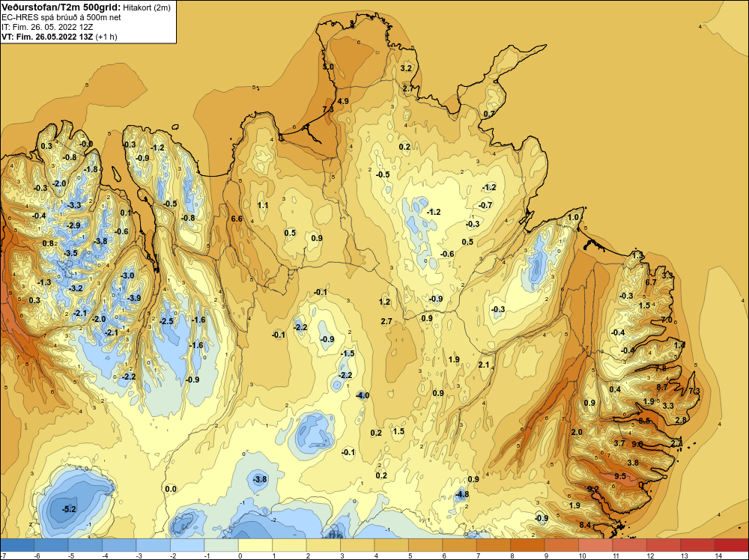Click the "10" tick label on the colour scale
Screen dimensions: 749x560
582,556
